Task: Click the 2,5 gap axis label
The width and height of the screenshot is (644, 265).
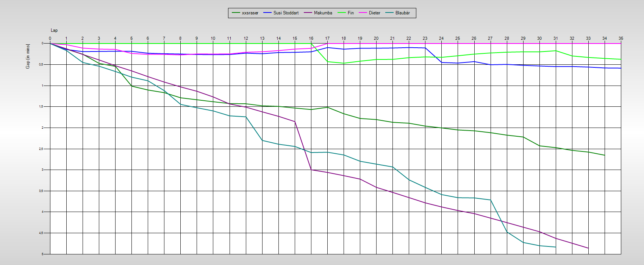Action: click(41, 149)
